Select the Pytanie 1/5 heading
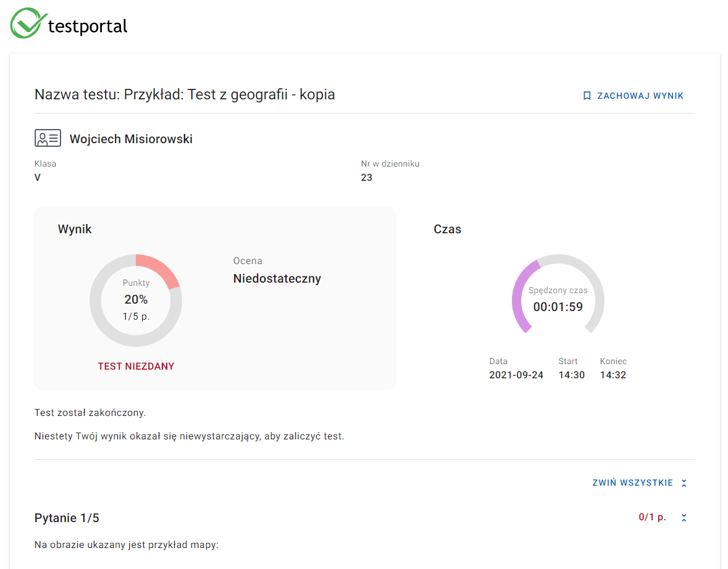This screenshot has height=569, width=728. [67, 518]
